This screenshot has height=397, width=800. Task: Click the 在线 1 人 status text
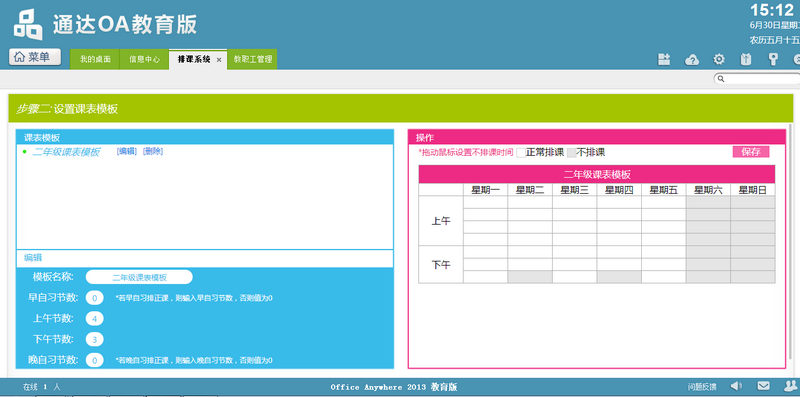41,387
